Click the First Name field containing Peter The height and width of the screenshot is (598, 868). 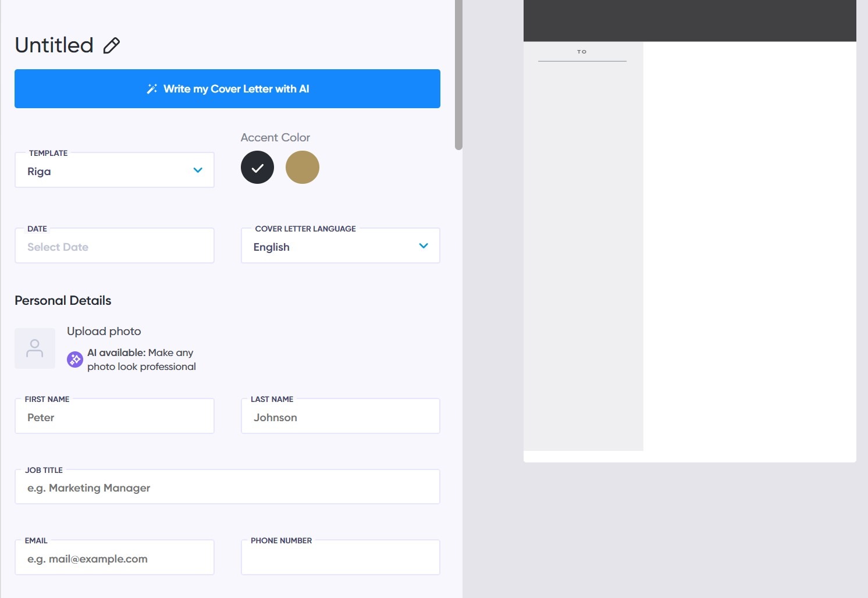(114, 416)
